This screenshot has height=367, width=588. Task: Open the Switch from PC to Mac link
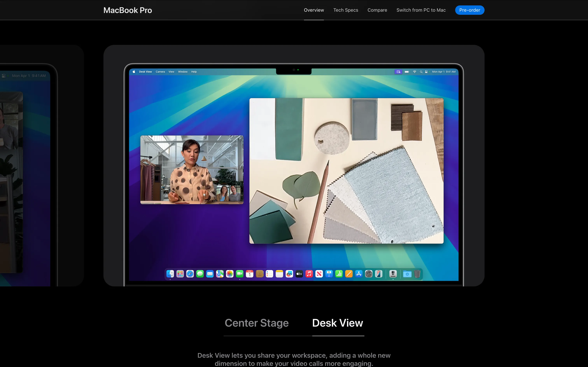tap(421, 10)
